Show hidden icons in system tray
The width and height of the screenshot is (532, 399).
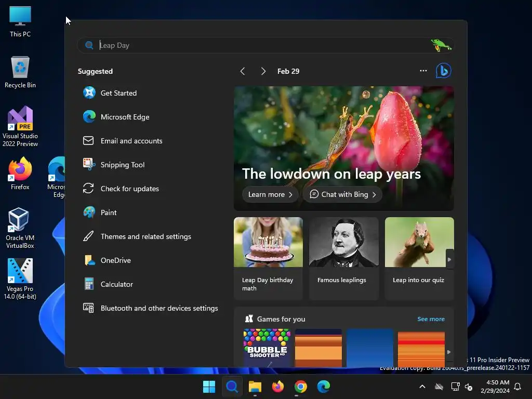(422, 387)
